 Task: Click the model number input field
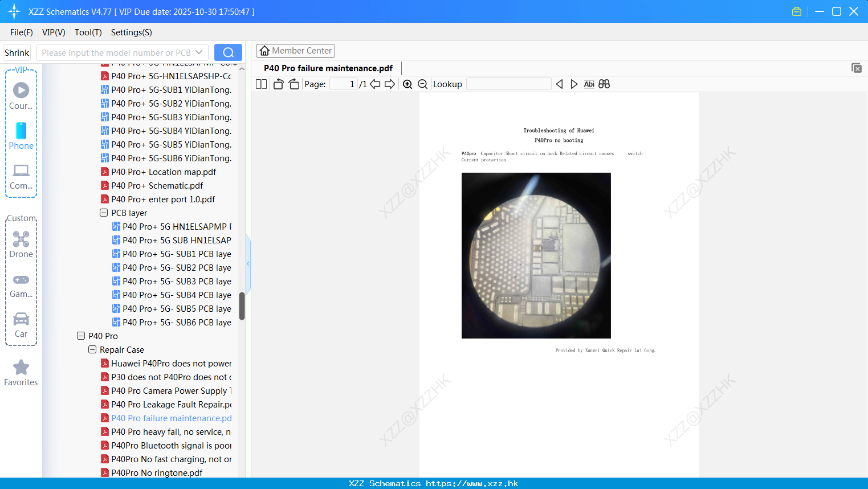coord(116,52)
